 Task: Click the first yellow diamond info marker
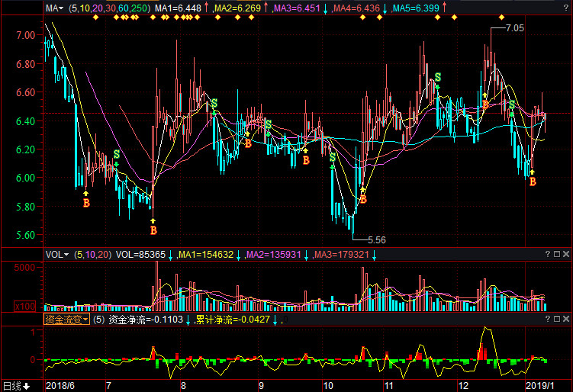tap(95, 18)
